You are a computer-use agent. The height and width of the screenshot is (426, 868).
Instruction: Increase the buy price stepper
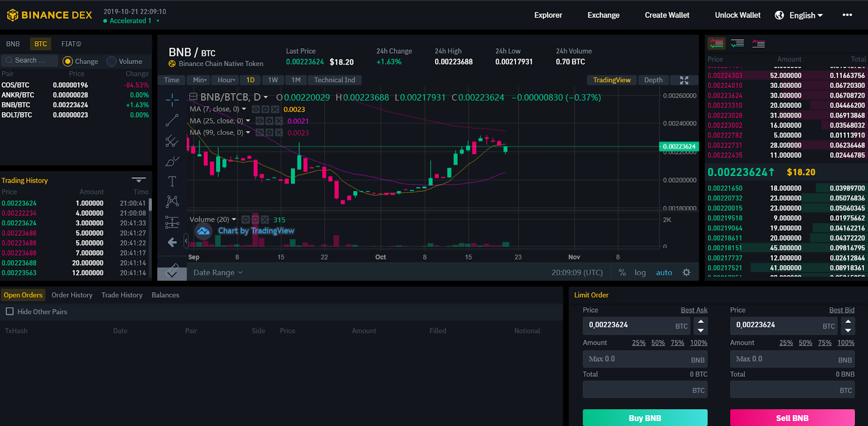[x=701, y=321]
